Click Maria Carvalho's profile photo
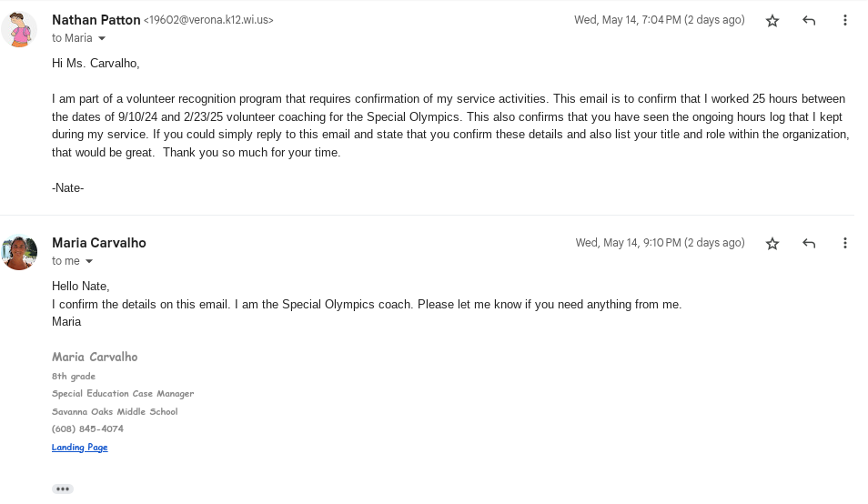The image size is (868, 504). [x=19, y=252]
